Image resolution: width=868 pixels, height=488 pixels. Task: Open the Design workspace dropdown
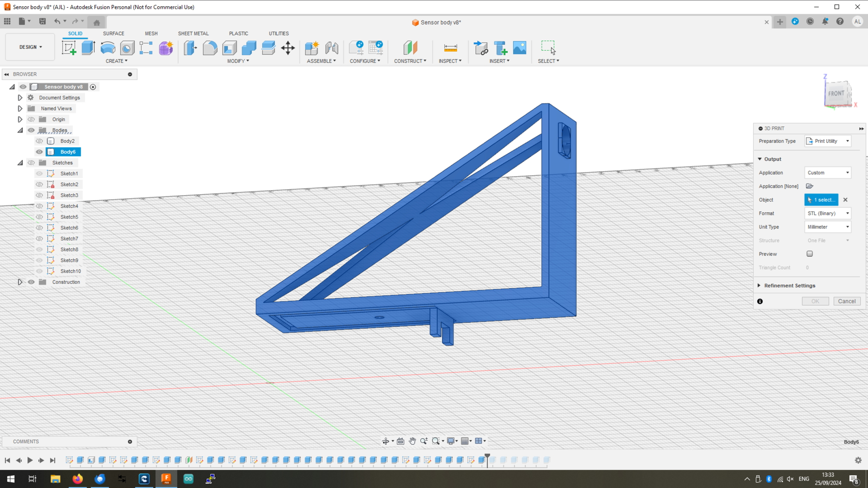tap(30, 47)
